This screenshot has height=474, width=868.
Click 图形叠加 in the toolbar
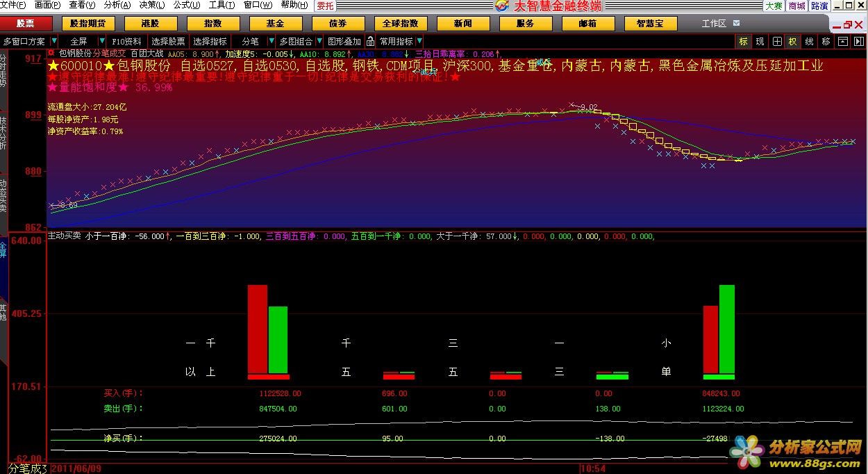tap(344, 42)
